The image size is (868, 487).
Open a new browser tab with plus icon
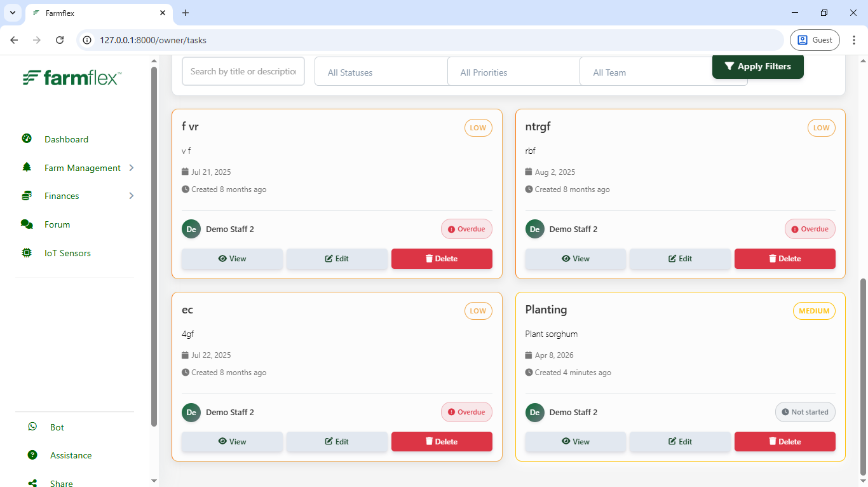(x=186, y=13)
